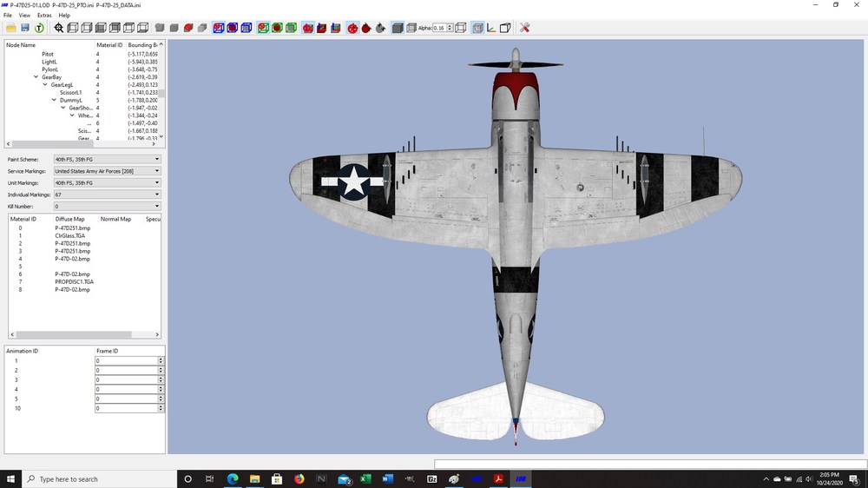Open a LOD file with the folder icon
This screenshot has height=488, width=868.
coord(11,28)
